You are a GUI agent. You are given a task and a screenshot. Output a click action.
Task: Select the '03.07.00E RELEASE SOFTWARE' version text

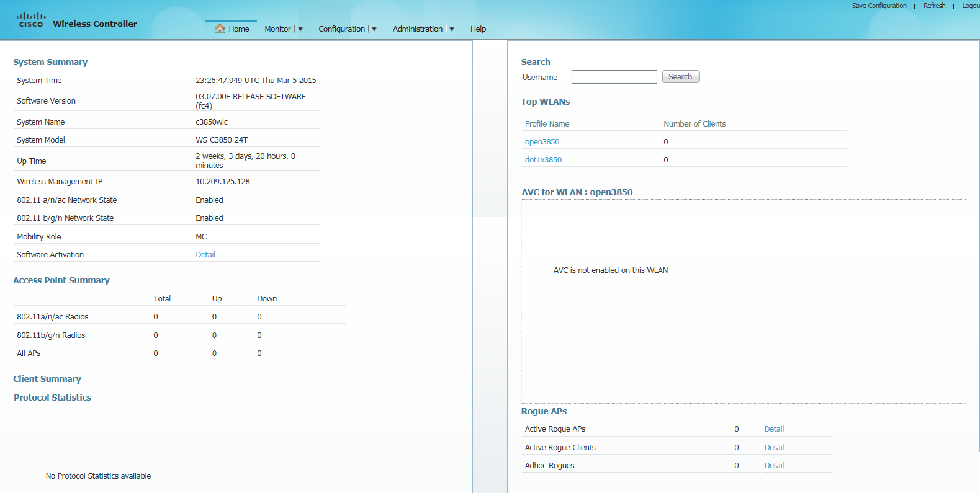(251, 97)
